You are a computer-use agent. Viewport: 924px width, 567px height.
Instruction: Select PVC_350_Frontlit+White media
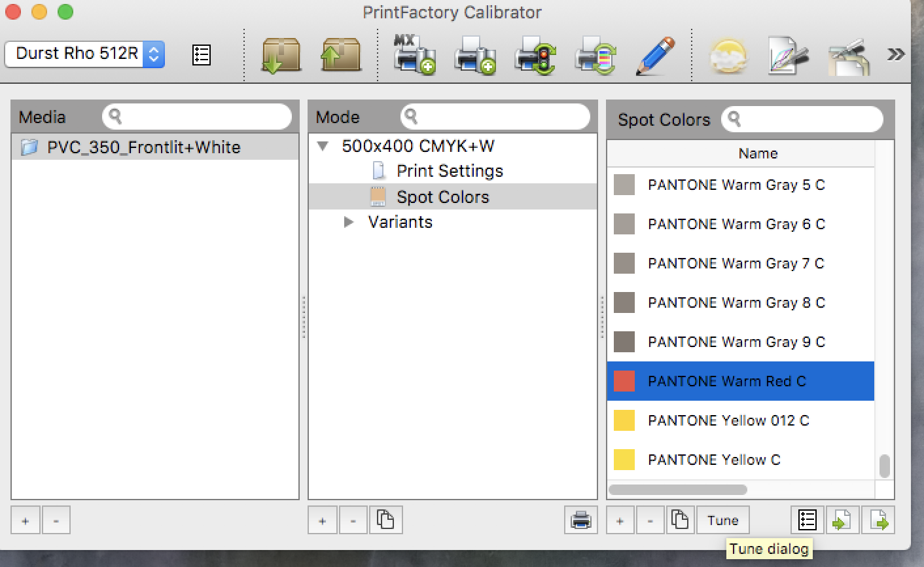click(x=155, y=147)
